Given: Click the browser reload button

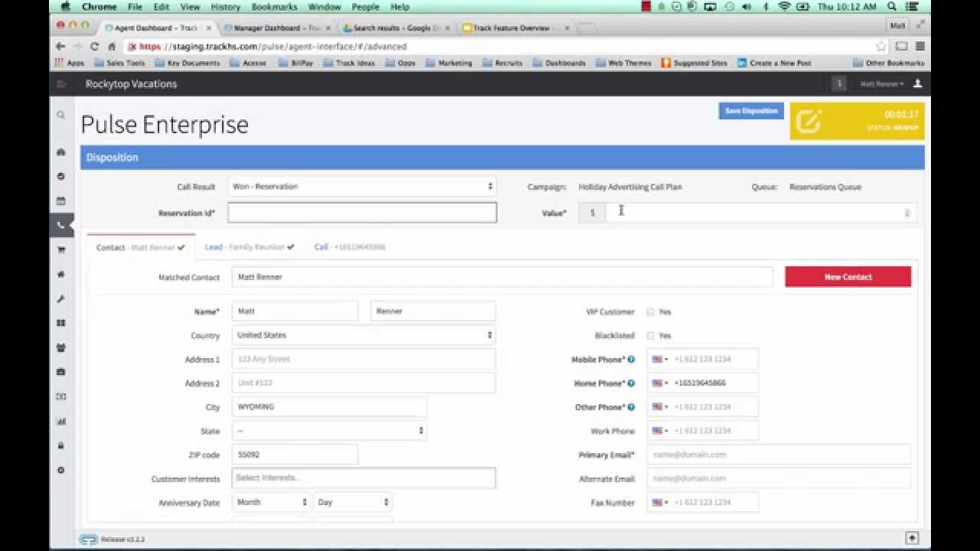Looking at the screenshot, I should coord(94,46).
